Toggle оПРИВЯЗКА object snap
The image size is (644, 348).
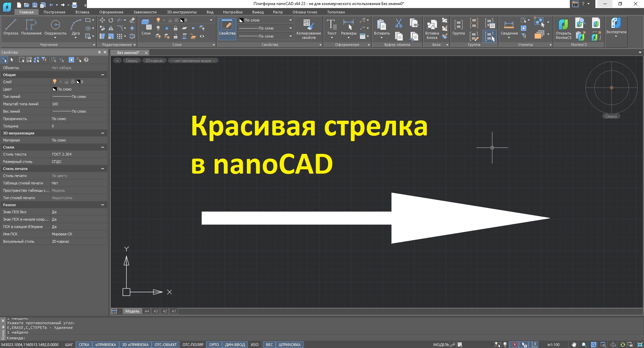[x=105, y=345]
